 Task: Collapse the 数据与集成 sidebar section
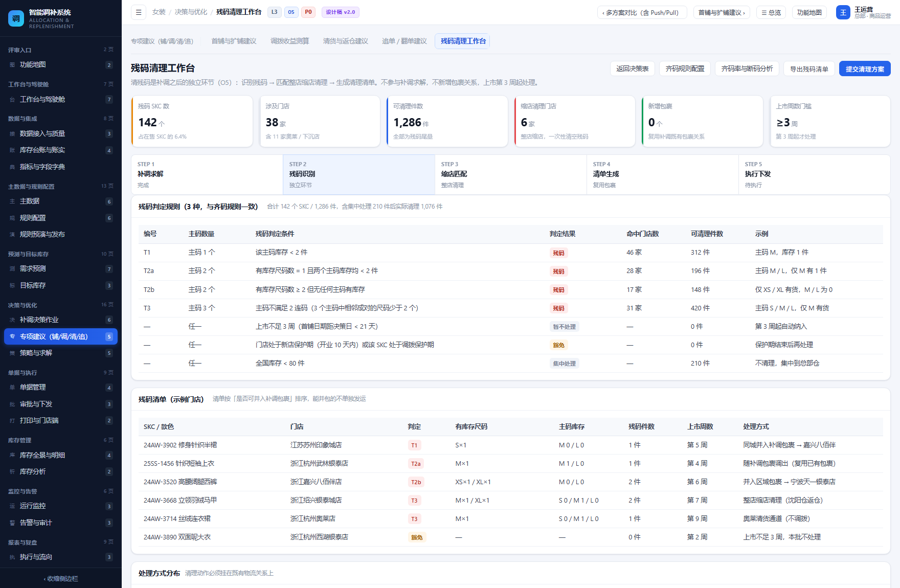(61, 119)
